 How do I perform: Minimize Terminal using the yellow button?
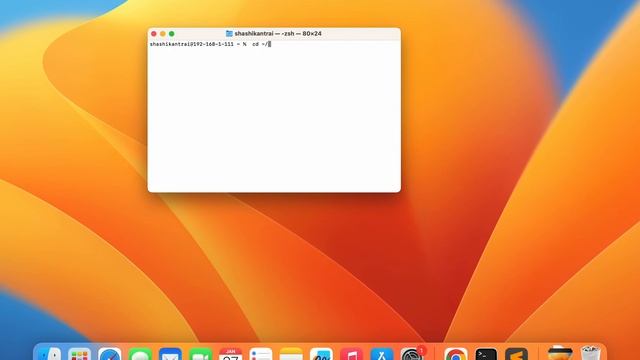click(x=162, y=33)
